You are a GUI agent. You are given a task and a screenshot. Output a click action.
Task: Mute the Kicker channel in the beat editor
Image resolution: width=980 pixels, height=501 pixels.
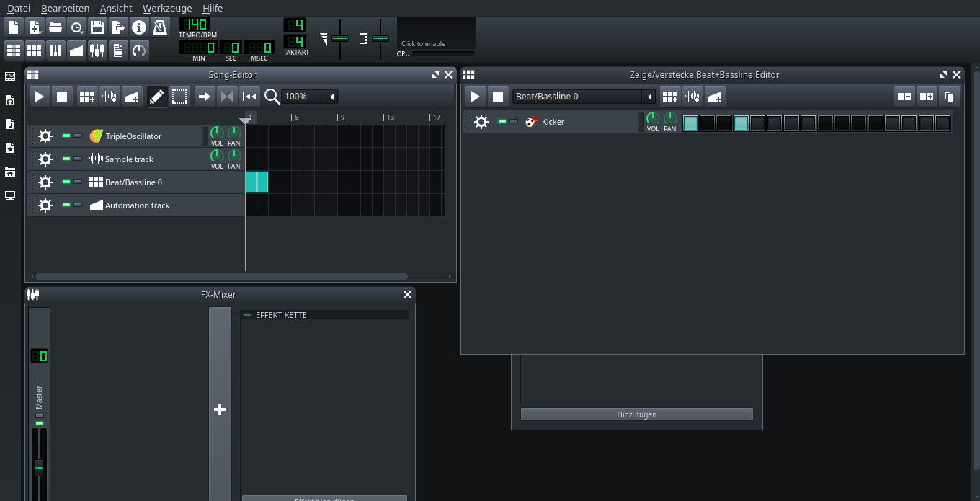[502, 122]
